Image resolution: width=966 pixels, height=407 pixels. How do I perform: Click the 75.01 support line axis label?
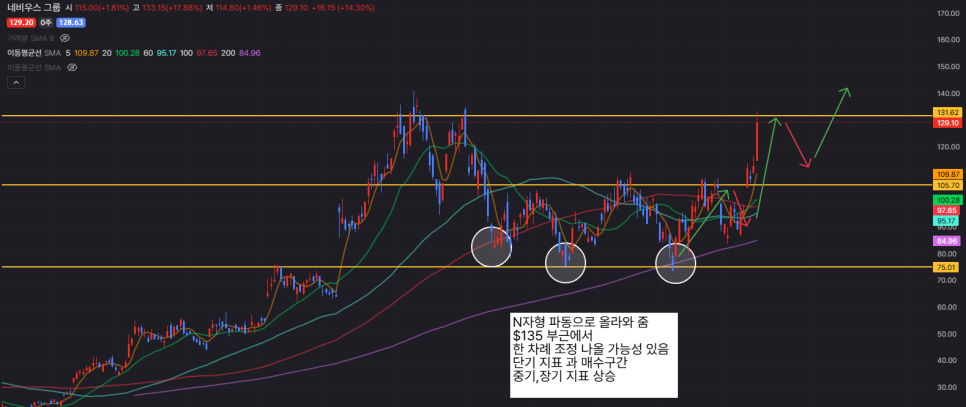[948, 267]
